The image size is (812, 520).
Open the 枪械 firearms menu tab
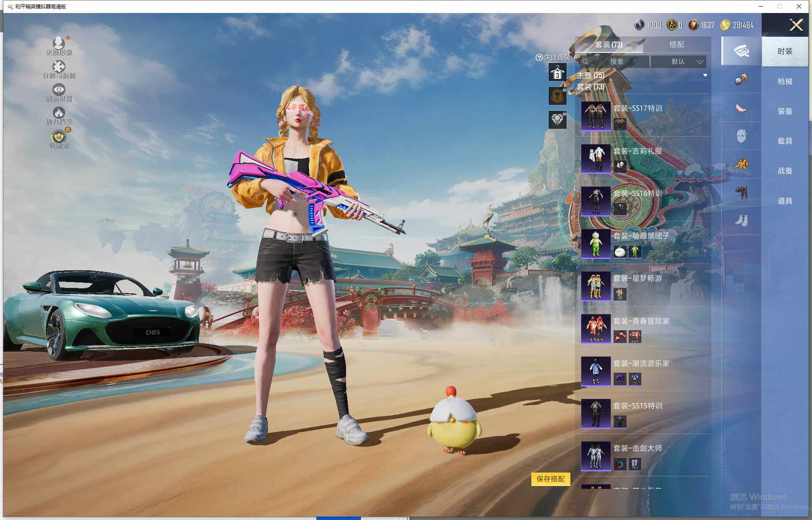tap(784, 81)
